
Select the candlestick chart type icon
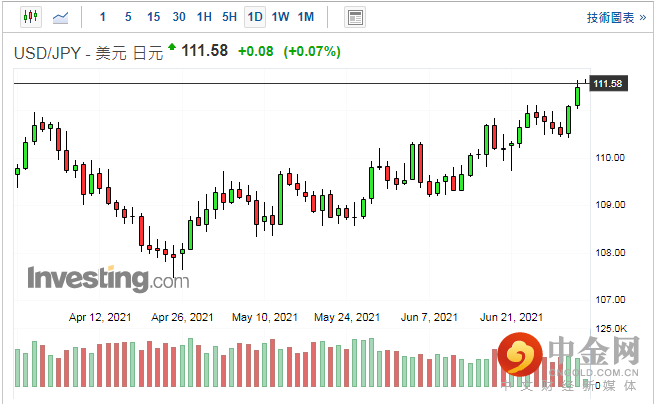pyautogui.click(x=31, y=17)
